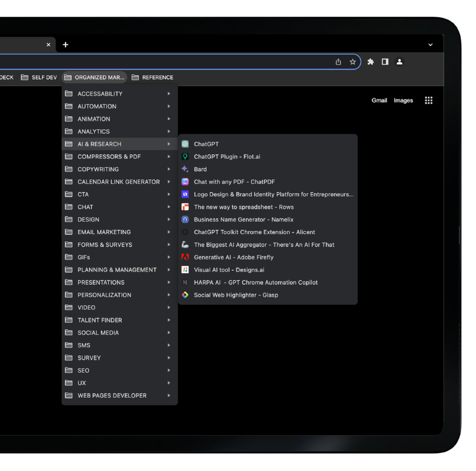Viewport: 476px width, 471px height.
Task: Open ChatGPT Toolkit Chrome Extension - Alicent
Action: (267, 232)
